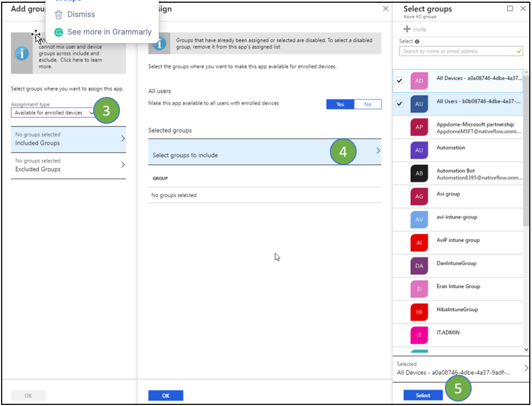
Task: Click the blue Select button
Action: tap(423, 395)
